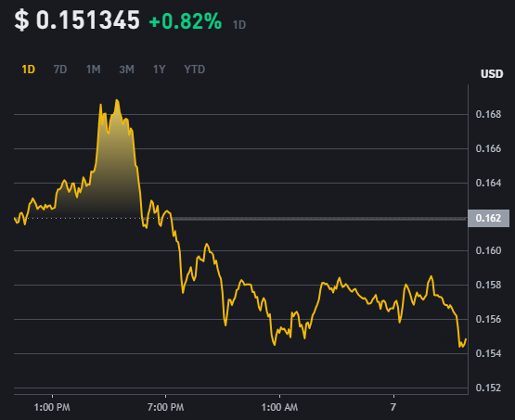Click the 0.160 price axis label

488,250
